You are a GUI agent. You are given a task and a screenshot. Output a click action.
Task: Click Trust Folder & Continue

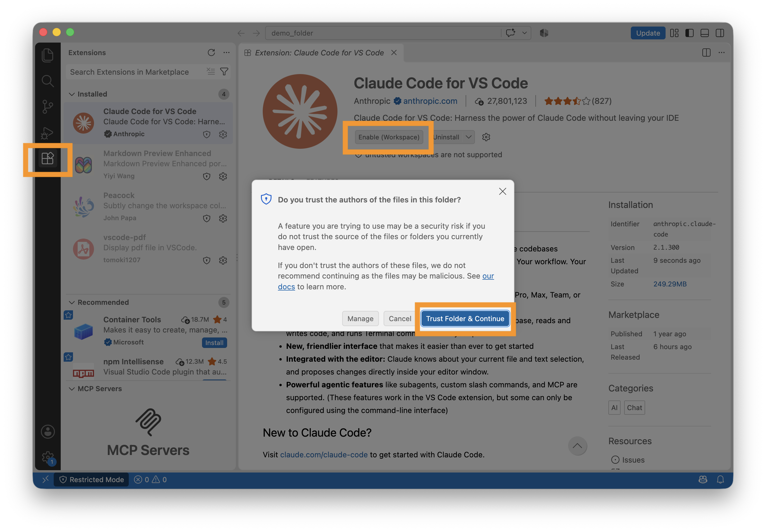(465, 319)
